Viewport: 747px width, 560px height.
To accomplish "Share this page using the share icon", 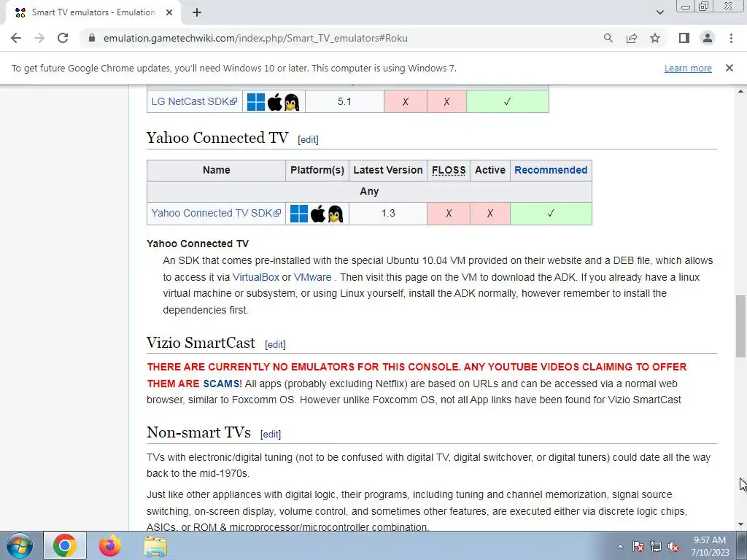I will coord(632,38).
